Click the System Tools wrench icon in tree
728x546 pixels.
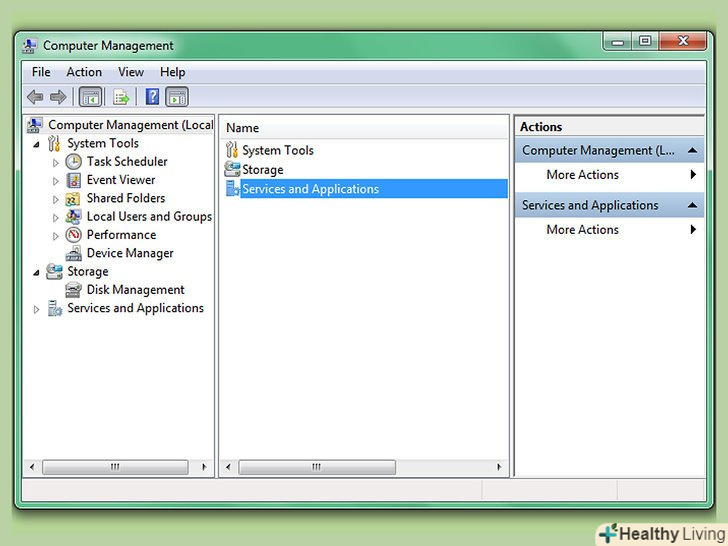click(54, 143)
